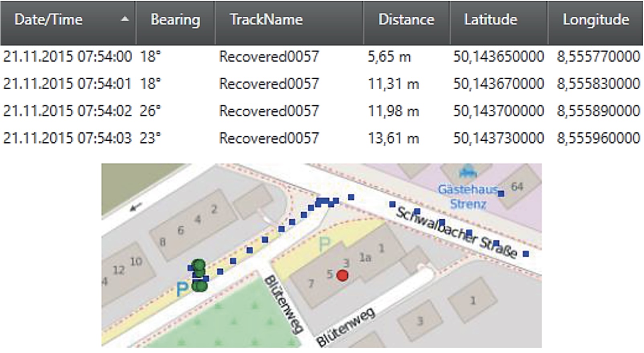The width and height of the screenshot is (644, 353).
Task: Click the Schwalbacher Straße street label
Action: pyautogui.click(x=456, y=233)
